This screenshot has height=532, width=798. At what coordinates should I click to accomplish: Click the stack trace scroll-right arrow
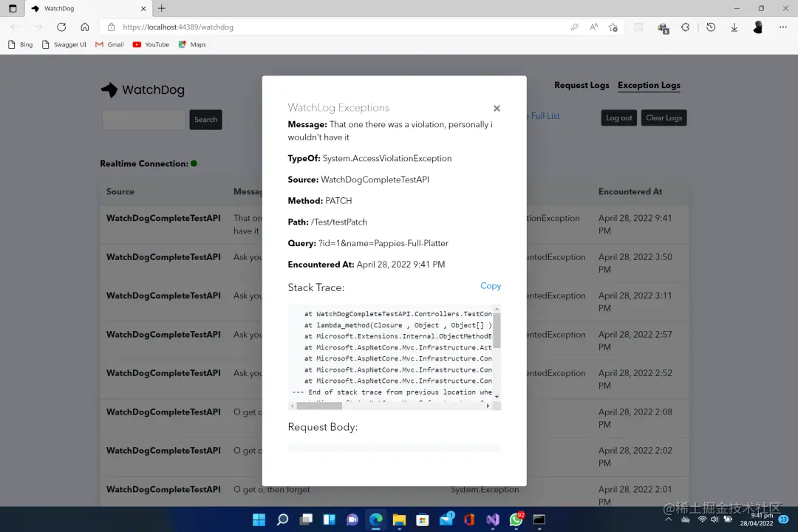[488, 406]
